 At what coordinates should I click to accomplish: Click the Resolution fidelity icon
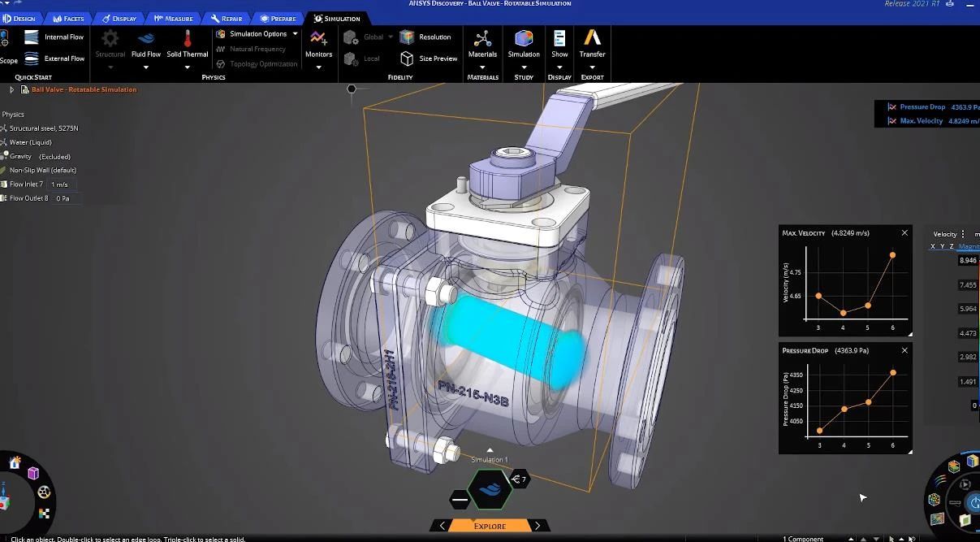tap(407, 37)
